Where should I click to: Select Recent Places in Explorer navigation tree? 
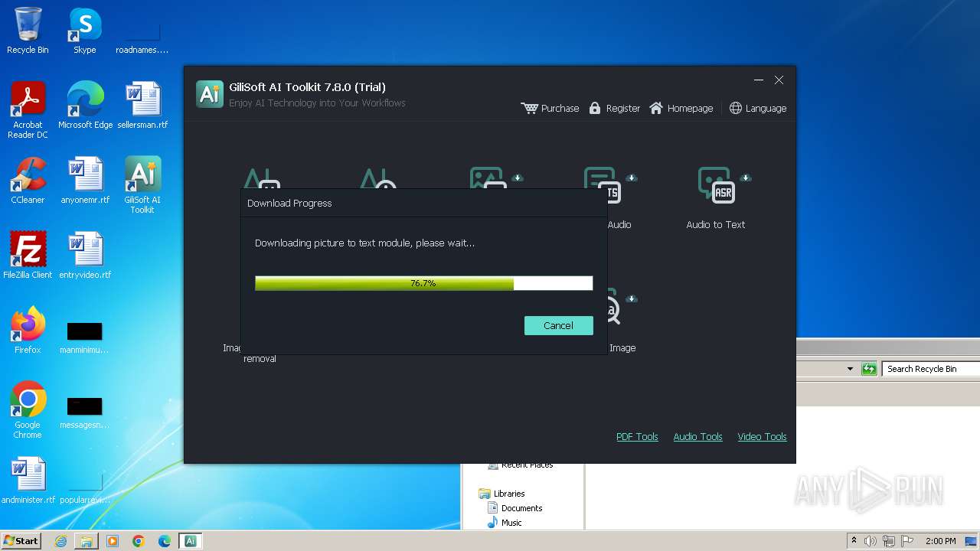pyautogui.click(x=527, y=465)
